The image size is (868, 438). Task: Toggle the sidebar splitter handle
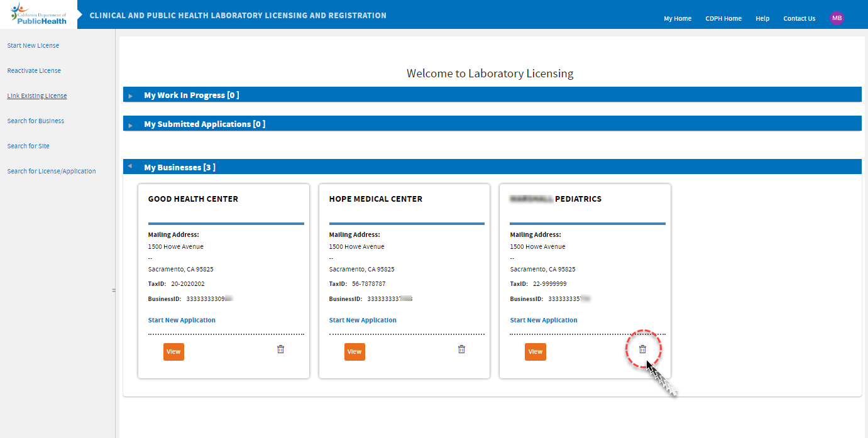114,290
